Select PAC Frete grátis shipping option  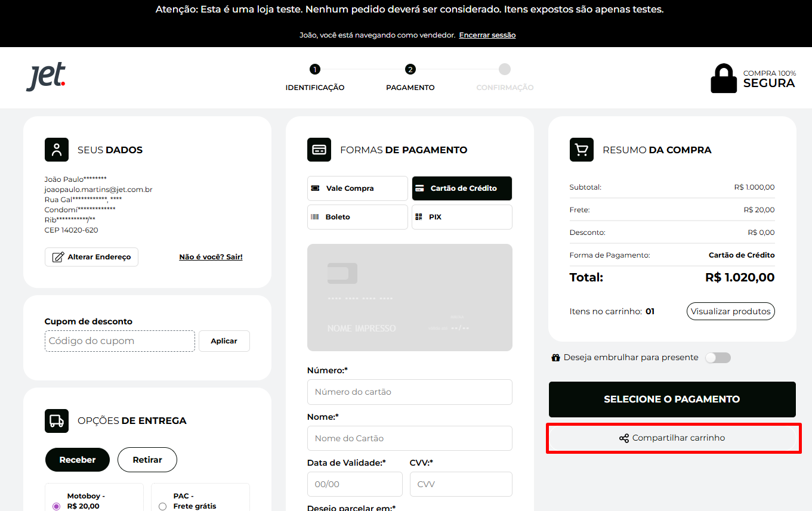[162, 506]
